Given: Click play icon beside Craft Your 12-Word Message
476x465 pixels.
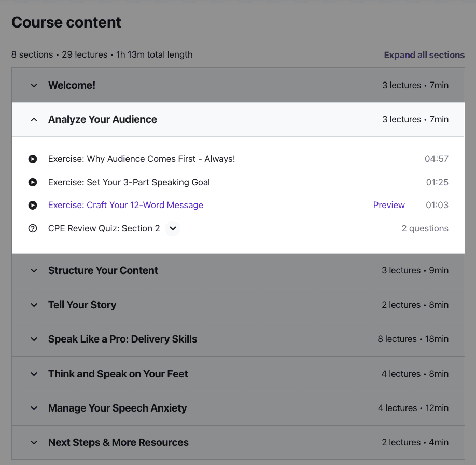Looking at the screenshot, I should 33,205.
